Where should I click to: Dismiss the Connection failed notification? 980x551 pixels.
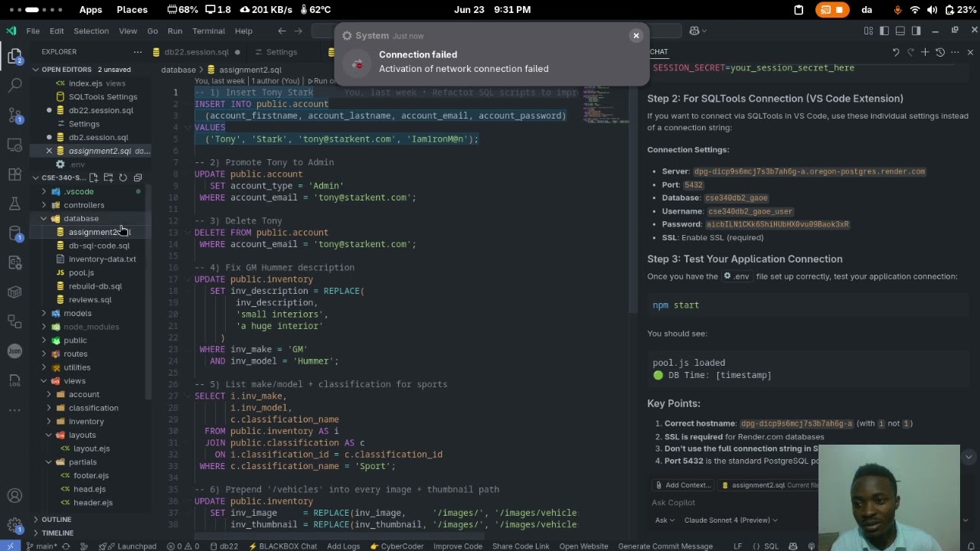point(635,35)
